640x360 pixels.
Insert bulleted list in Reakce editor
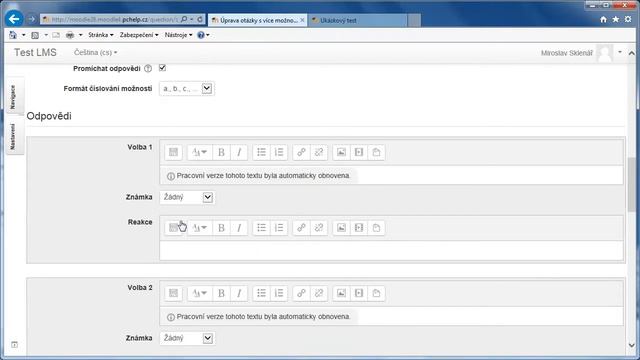coord(261,227)
